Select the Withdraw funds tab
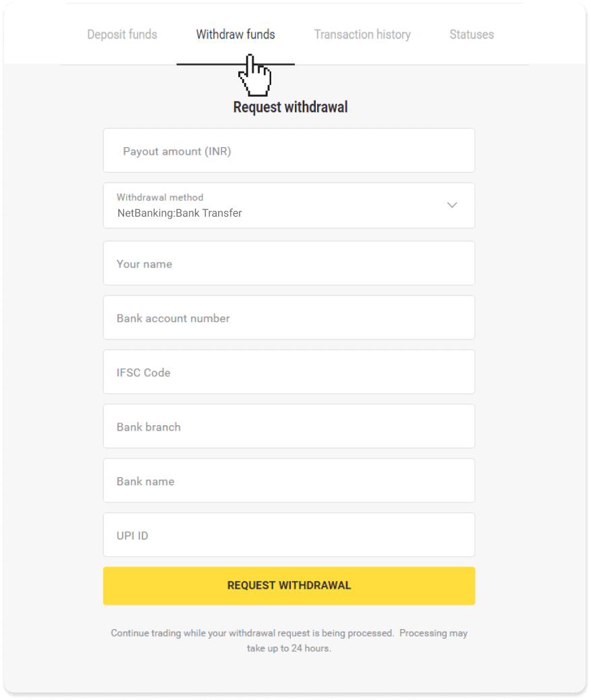The height and width of the screenshot is (700, 591). click(x=235, y=34)
